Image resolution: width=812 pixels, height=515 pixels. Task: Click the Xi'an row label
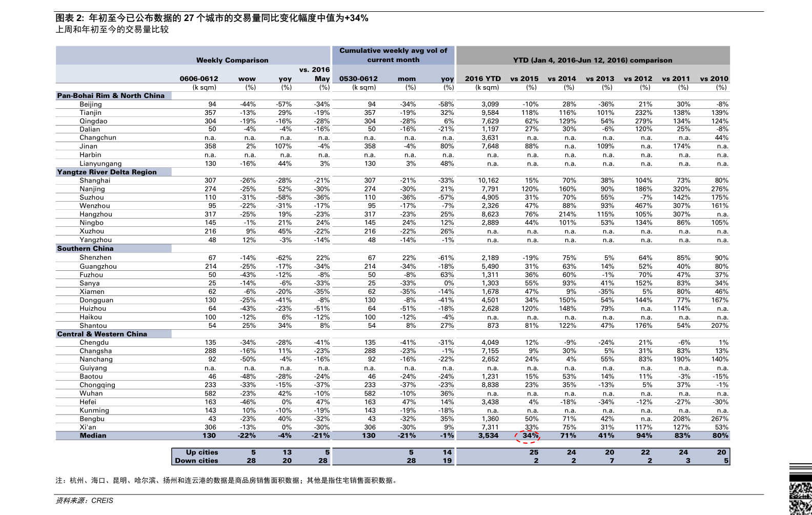[88, 427]
